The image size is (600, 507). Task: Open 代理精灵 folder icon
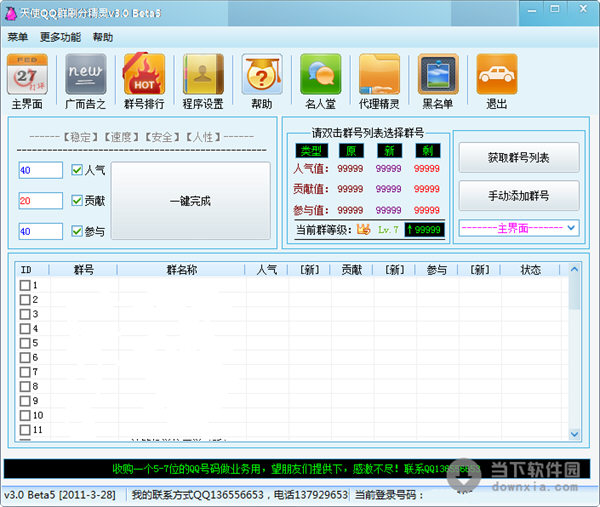click(379, 74)
